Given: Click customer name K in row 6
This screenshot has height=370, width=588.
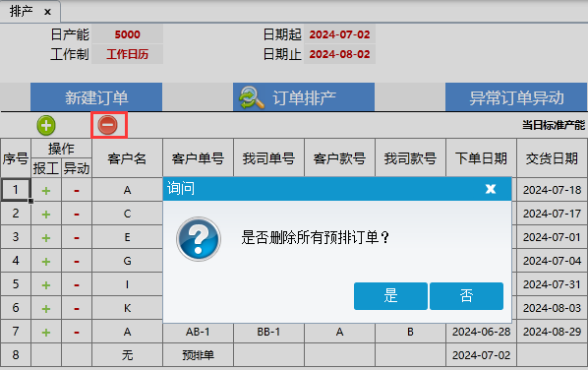Looking at the screenshot, I should click(x=127, y=308).
